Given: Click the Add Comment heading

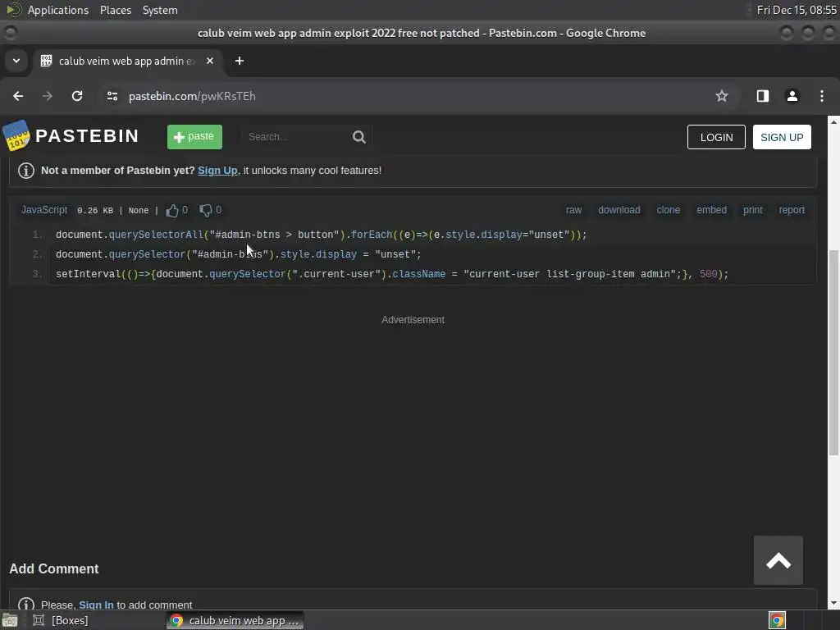Looking at the screenshot, I should tap(54, 569).
